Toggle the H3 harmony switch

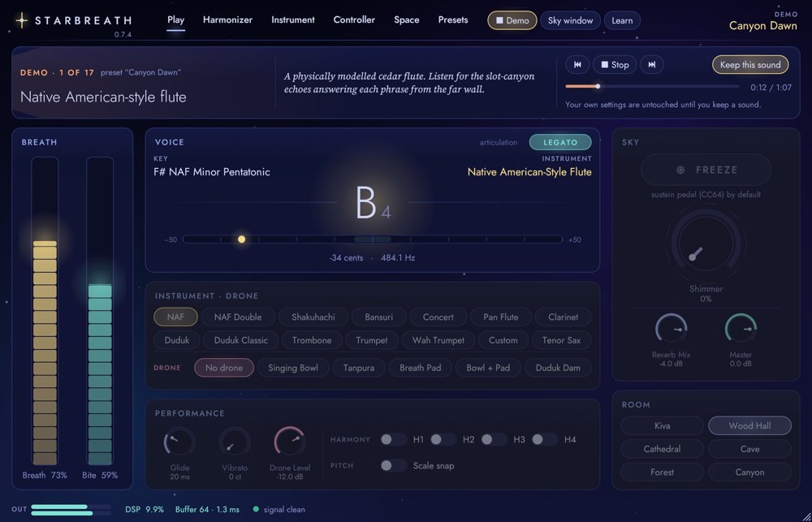pos(494,440)
